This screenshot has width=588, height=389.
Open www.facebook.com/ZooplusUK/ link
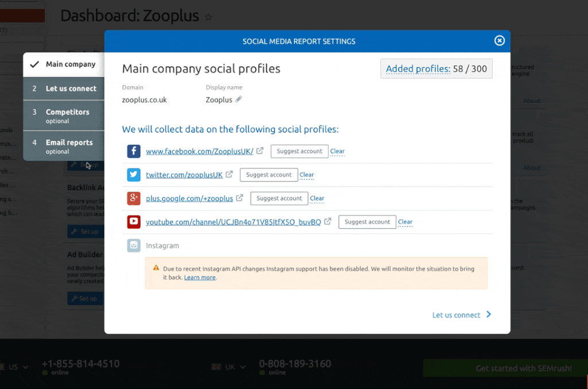pos(199,151)
